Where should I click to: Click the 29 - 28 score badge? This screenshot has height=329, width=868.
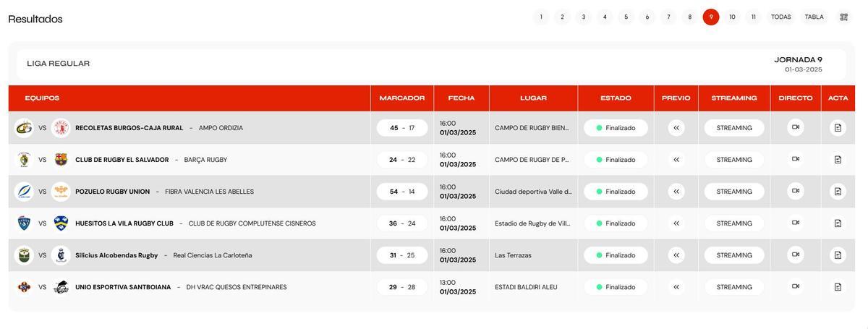pyautogui.click(x=402, y=287)
